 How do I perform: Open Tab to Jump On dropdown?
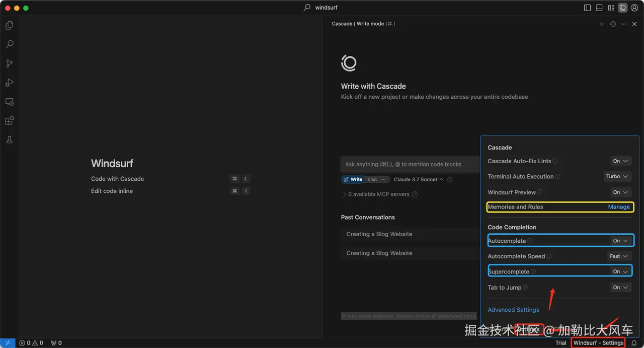click(x=620, y=288)
